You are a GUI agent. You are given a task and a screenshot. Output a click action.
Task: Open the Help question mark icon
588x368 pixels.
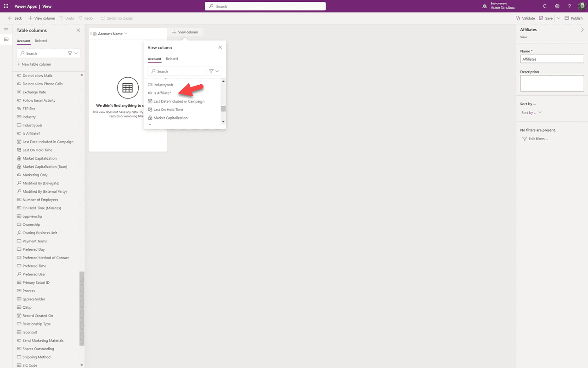(x=570, y=6)
